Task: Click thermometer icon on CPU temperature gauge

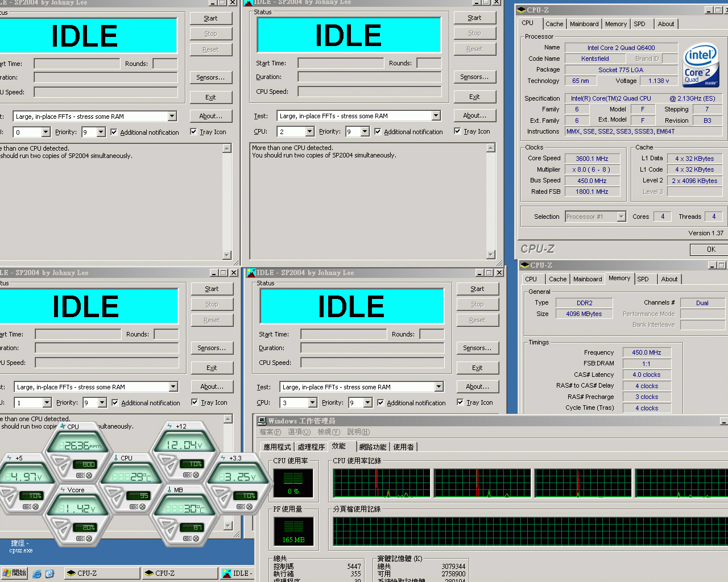Action: click(115, 458)
